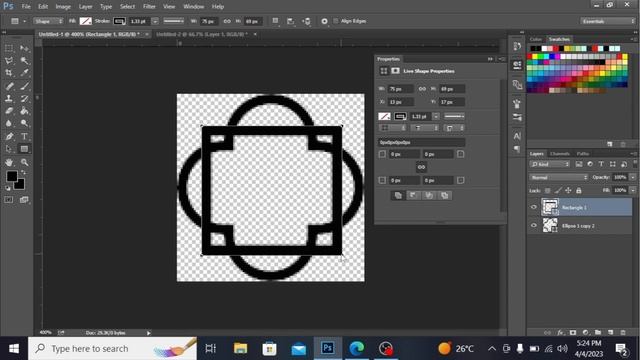640x360 pixels.
Task: Open the gear settings in options bar
Action: point(324,21)
